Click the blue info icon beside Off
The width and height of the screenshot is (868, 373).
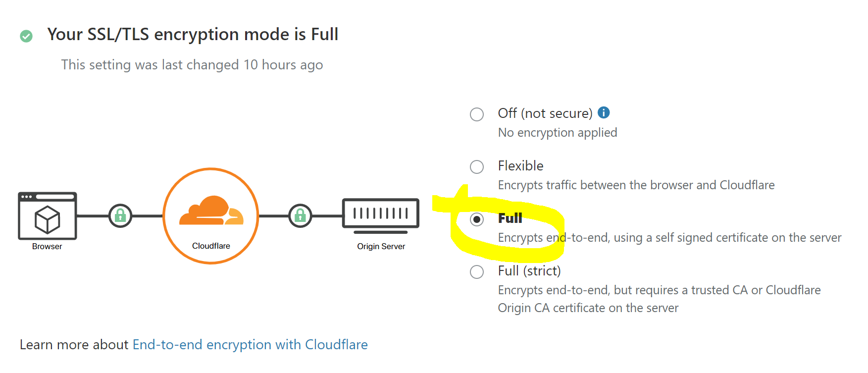pos(604,113)
